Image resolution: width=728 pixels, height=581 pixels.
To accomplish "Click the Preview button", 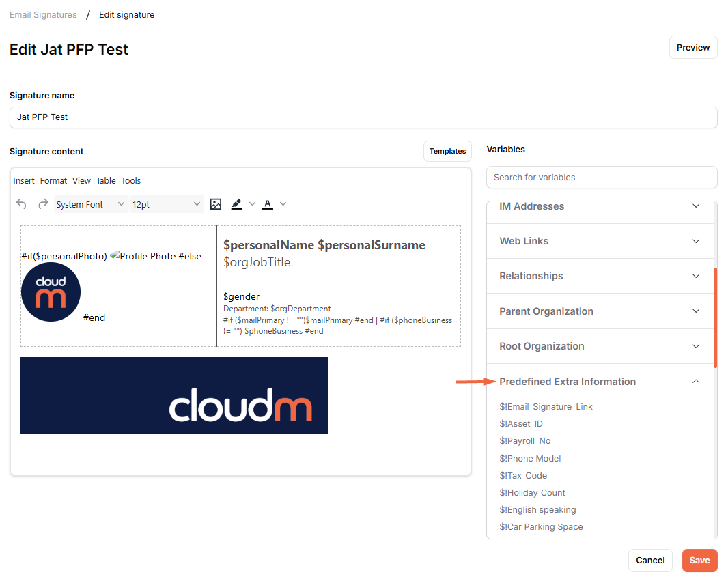I will [x=693, y=47].
